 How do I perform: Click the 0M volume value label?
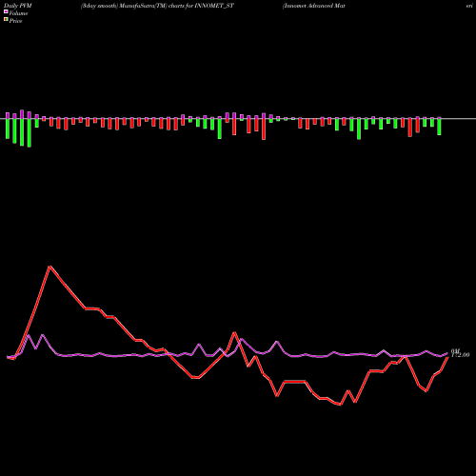click(455, 350)
